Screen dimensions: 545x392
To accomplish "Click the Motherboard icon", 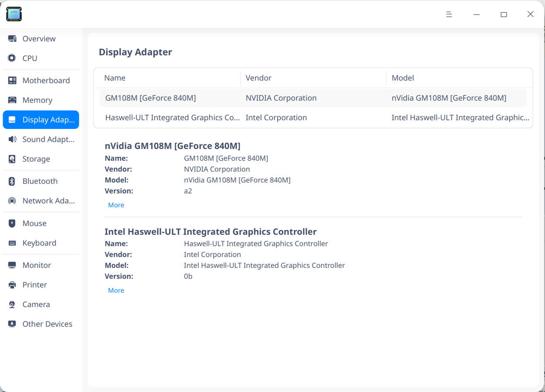I will tap(12, 81).
